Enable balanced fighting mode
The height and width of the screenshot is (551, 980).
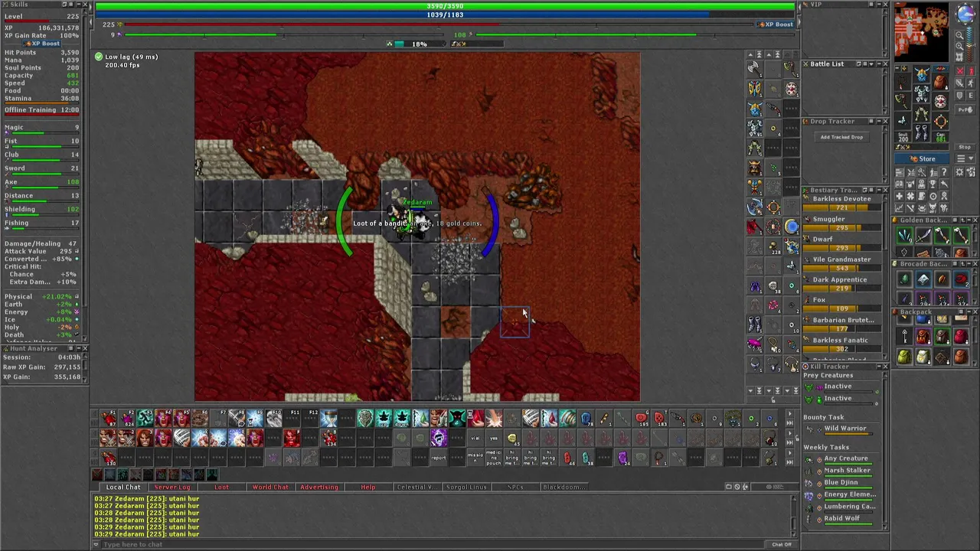(x=960, y=83)
